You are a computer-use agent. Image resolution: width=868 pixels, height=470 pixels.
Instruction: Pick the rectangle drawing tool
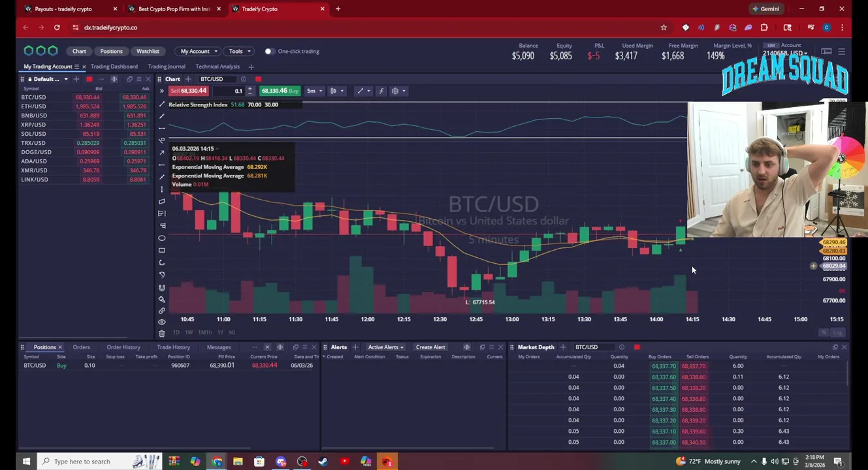pyautogui.click(x=162, y=250)
